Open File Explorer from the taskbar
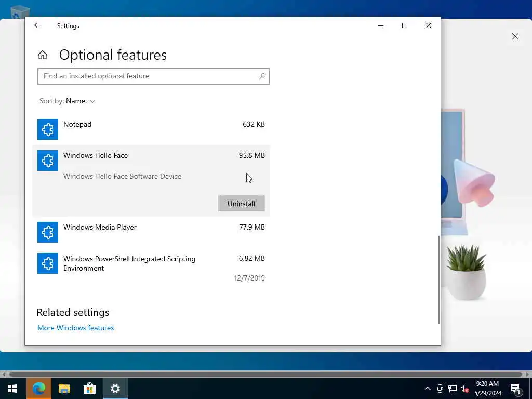The image size is (532, 399). point(64,389)
